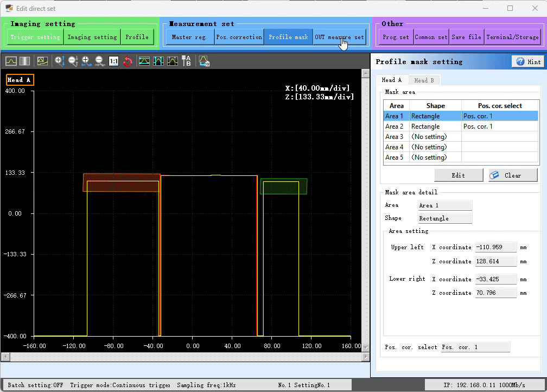The width and height of the screenshot is (547, 392).
Task: Click the Upper left X coordinate field
Action: point(495,247)
